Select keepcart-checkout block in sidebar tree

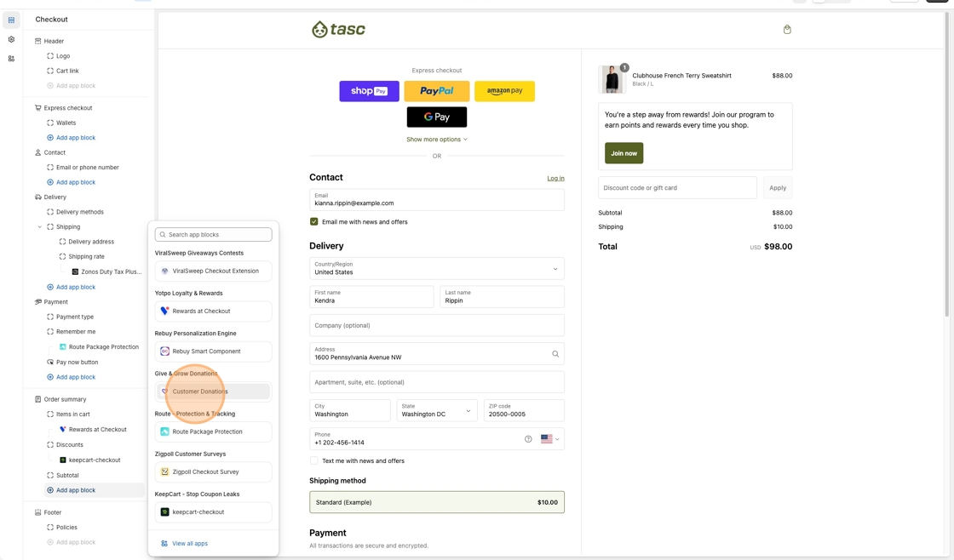95,460
